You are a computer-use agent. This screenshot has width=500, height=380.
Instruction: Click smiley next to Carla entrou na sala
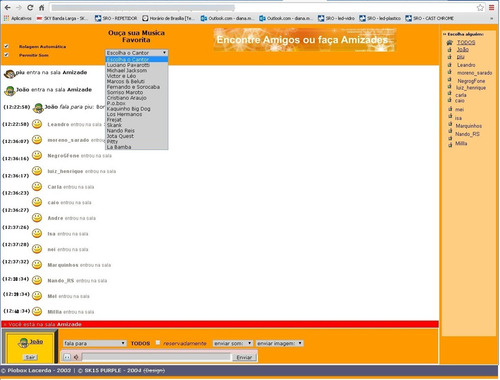pyautogui.click(x=37, y=186)
